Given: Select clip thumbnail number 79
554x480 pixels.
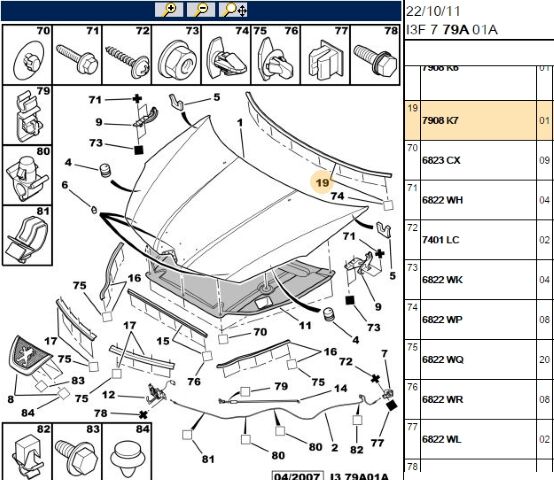Looking at the screenshot, I should coord(27,115).
